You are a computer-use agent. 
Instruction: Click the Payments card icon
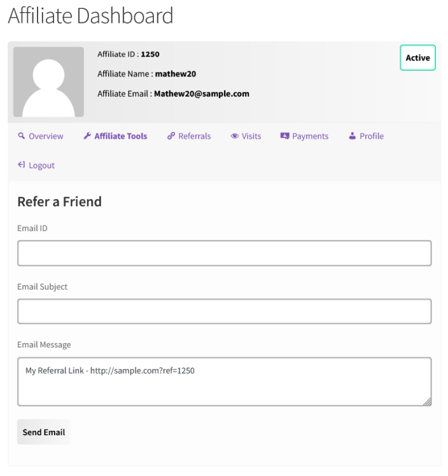[285, 136]
